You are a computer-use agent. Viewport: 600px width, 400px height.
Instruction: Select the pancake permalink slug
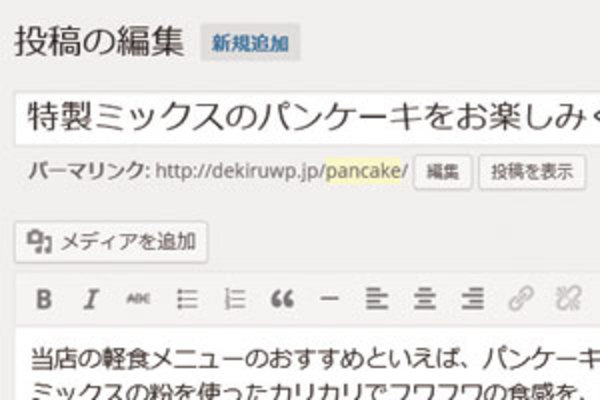click(x=363, y=171)
